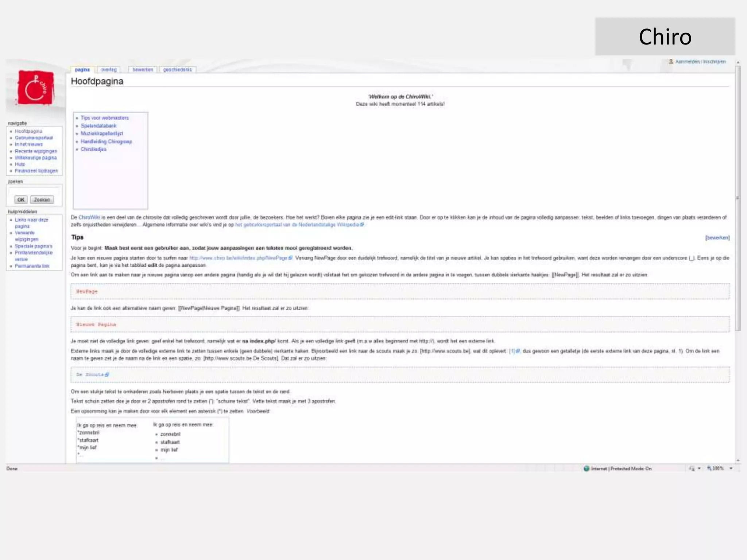747x560 pixels.
Task: Click external link icon after Wikipedia portal link
Action: [362, 225]
